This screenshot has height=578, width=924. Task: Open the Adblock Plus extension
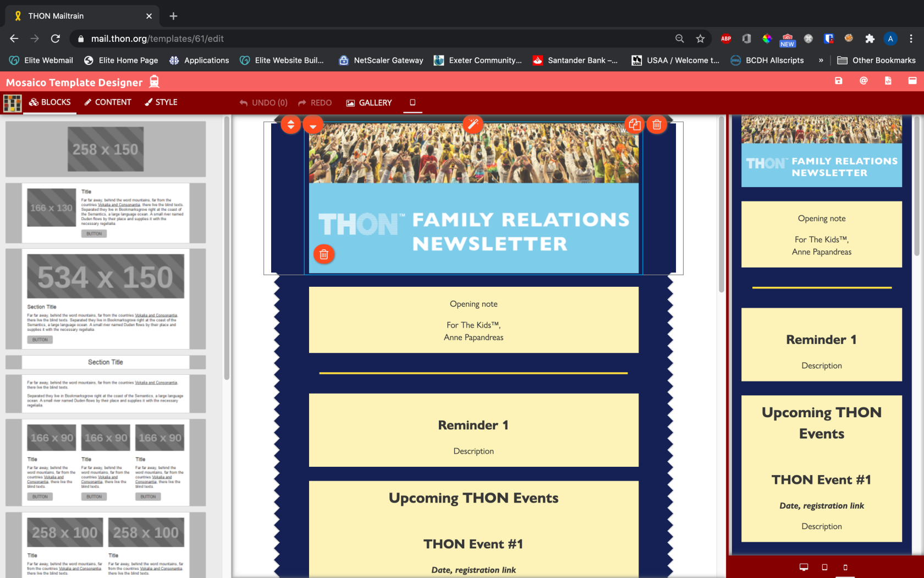pyautogui.click(x=726, y=39)
